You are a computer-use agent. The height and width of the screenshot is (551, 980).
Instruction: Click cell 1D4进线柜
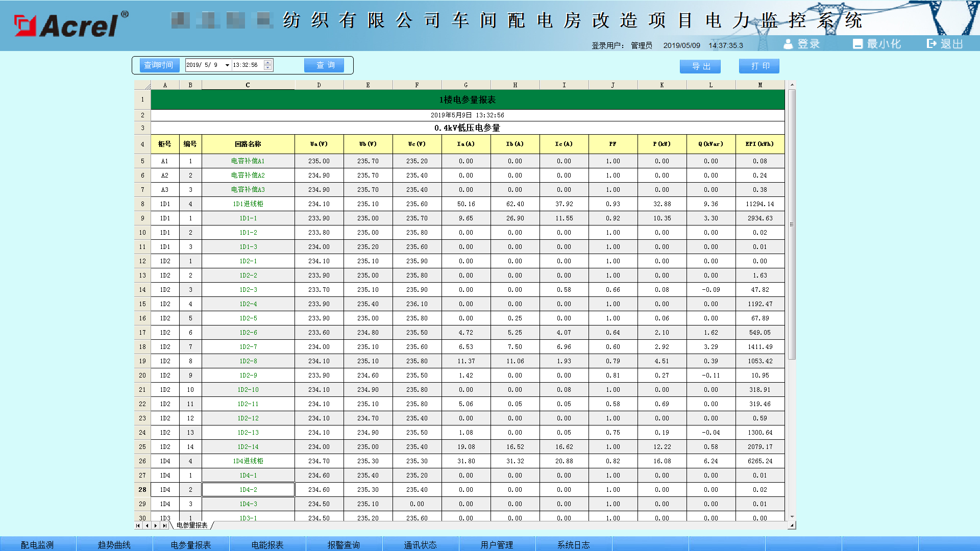click(x=248, y=461)
